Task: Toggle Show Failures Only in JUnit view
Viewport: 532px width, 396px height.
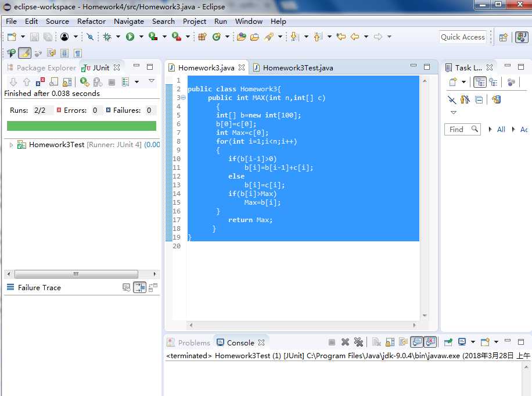Action: (41, 82)
